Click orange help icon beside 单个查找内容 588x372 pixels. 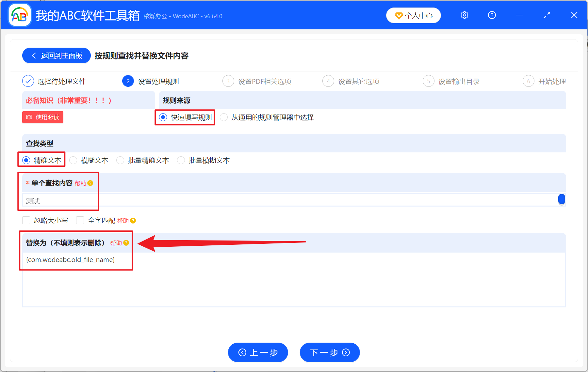pos(90,183)
